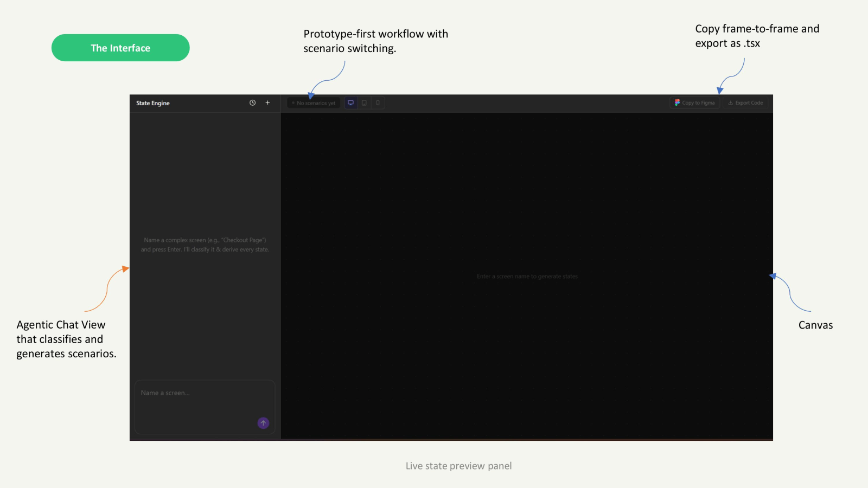The height and width of the screenshot is (488, 868).
Task: Click the Copy to Figma button
Action: 695,102
